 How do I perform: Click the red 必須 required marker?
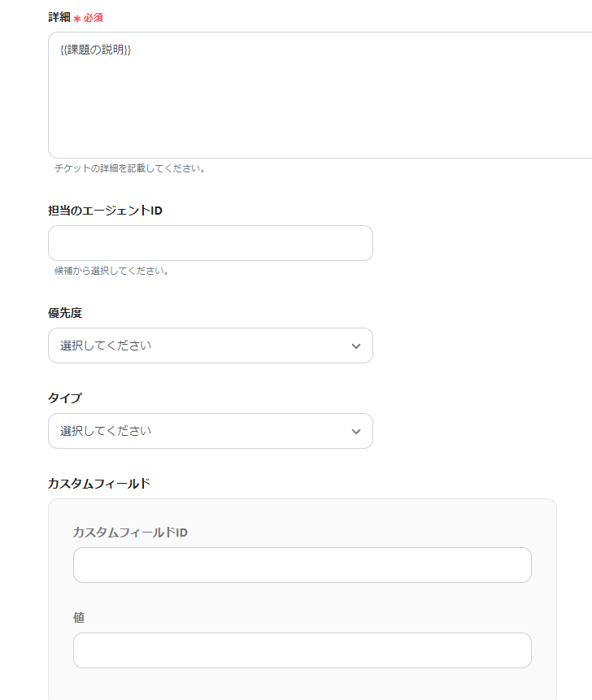coord(94,17)
